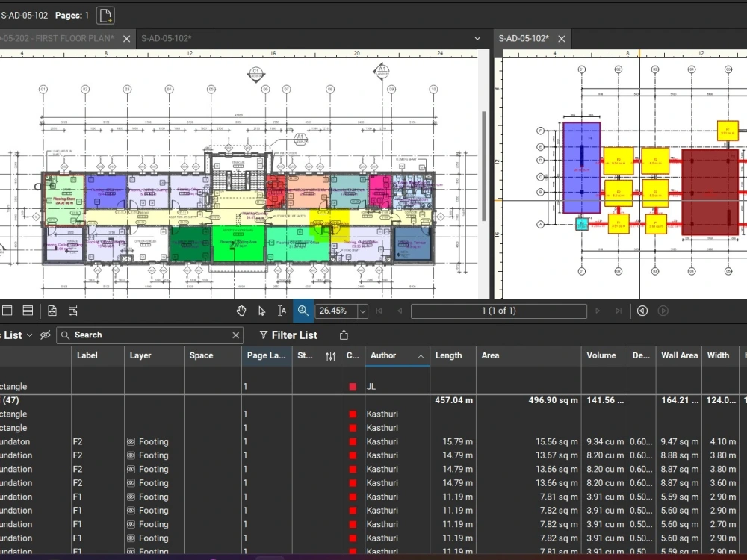Select the S-AD-05-102 tab in right pane
The width and height of the screenshot is (747, 560).
click(524, 39)
